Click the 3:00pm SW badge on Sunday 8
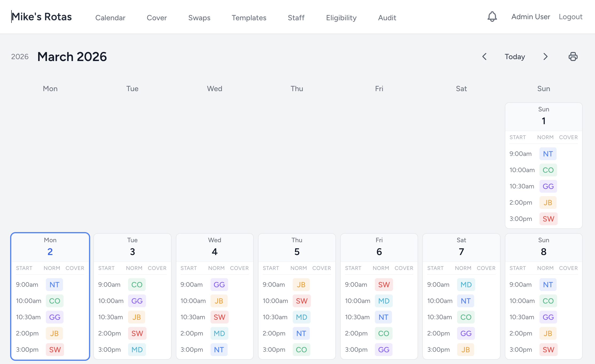595x364 pixels. (548, 350)
